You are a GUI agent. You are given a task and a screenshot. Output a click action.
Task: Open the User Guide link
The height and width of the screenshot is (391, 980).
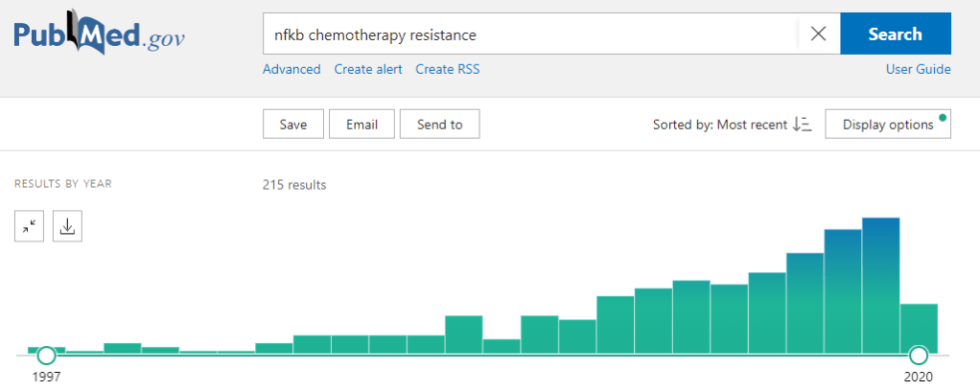coord(919,69)
